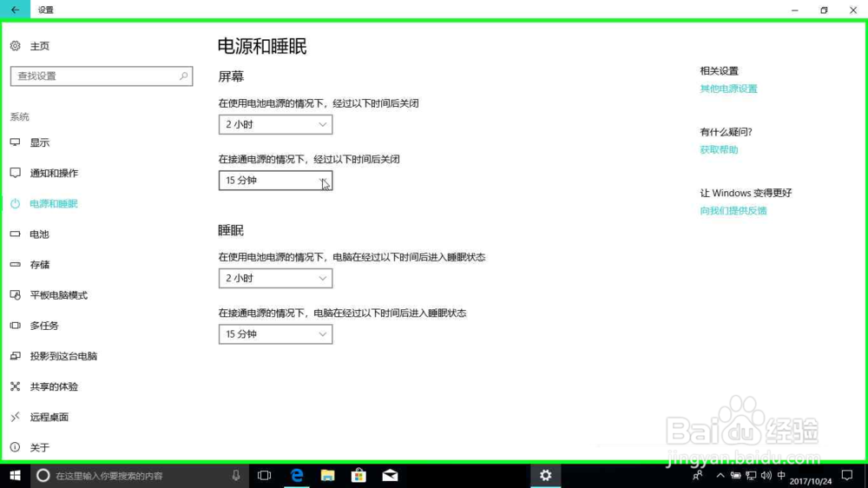Click the Tablet mode icon

15,294
